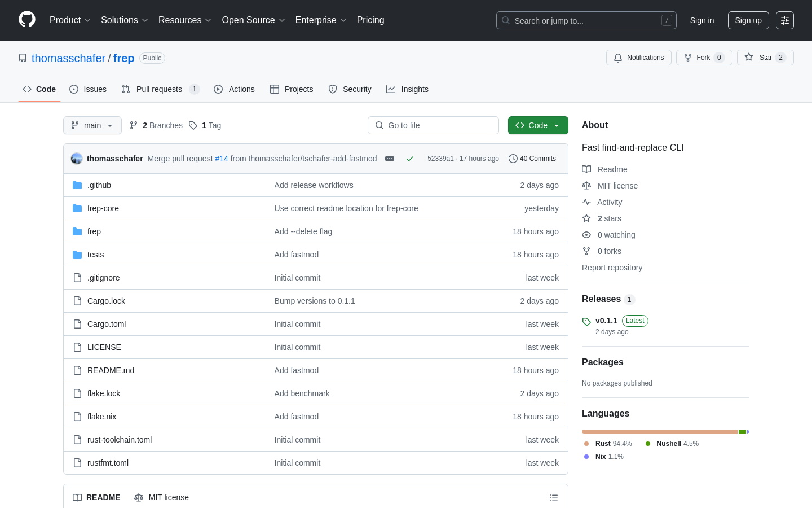Open 'Bump versions to 0.1.1' commit
Viewport: 812px width, 508px height.
tap(315, 301)
